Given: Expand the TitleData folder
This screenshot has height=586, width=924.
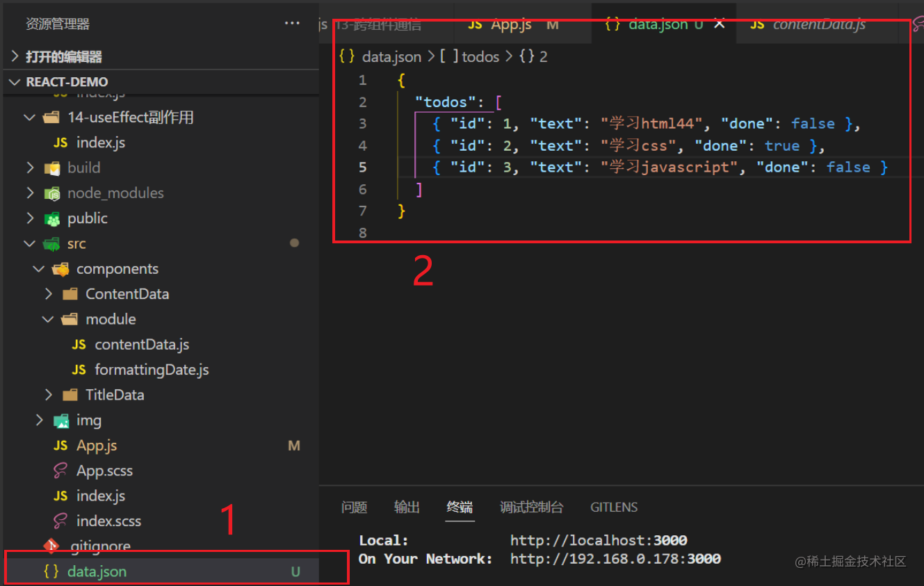Looking at the screenshot, I should (x=48, y=395).
